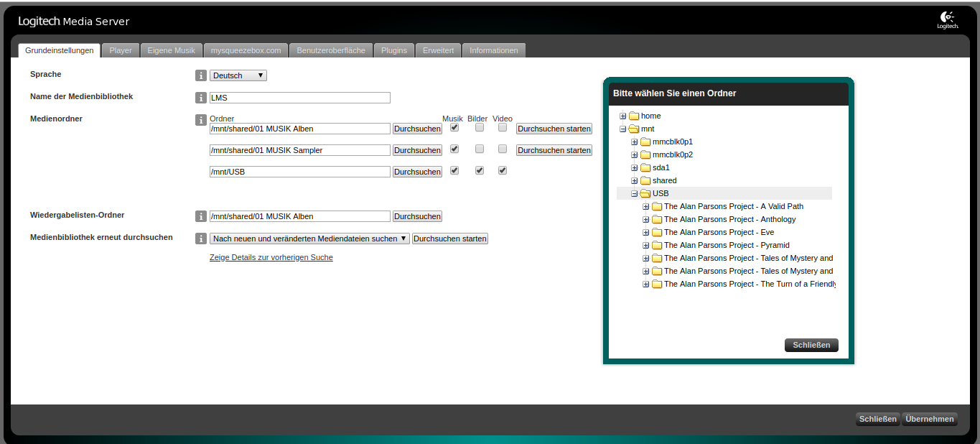
Task: Click folder icon of Pyramid album
Action: pyautogui.click(x=657, y=245)
